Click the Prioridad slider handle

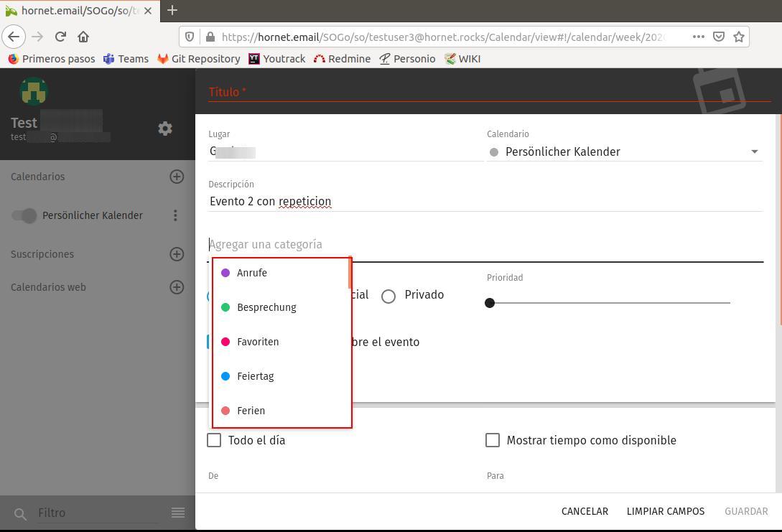coord(490,303)
